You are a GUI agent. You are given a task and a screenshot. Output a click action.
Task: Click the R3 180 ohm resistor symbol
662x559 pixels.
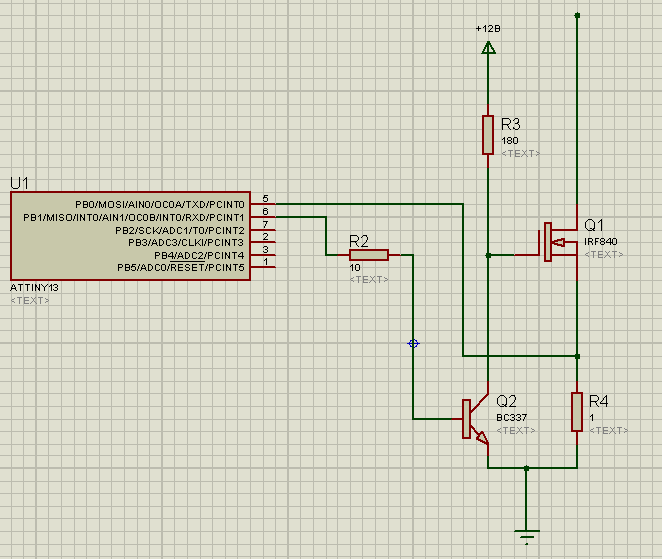(487, 134)
